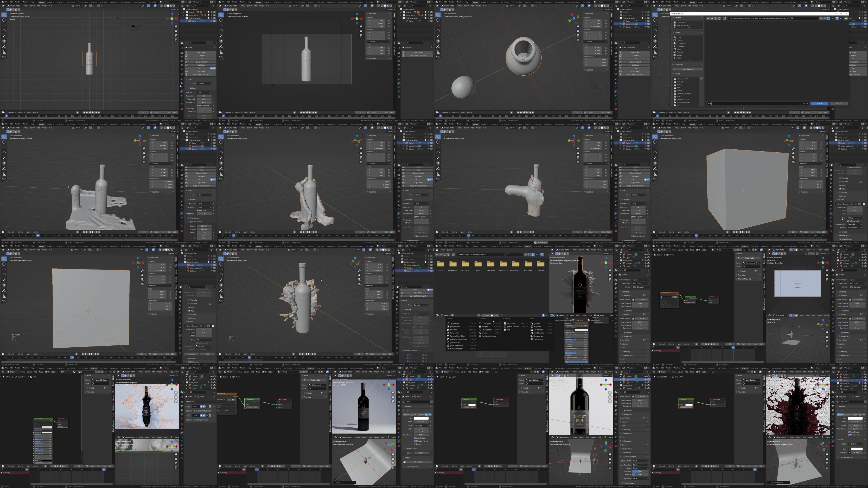The image size is (868, 488).
Task: Click the white light Color swatch near Power 1000 W
Action: click(421, 418)
